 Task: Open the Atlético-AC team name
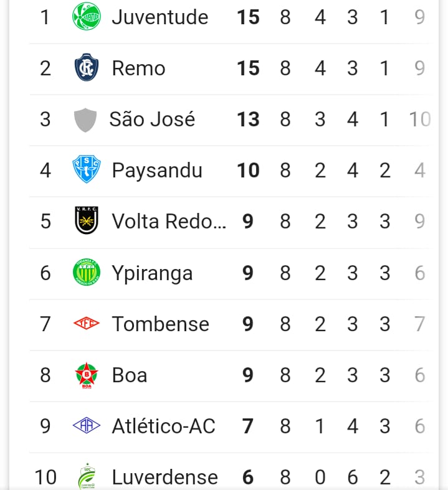[x=163, y=426]
